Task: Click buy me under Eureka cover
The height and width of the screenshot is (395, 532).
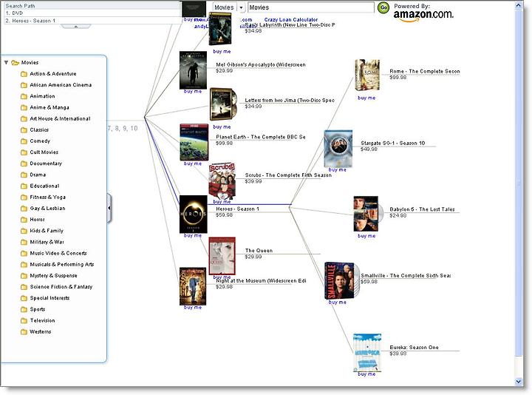Action: pyautogui.click(x=366, y=374)
